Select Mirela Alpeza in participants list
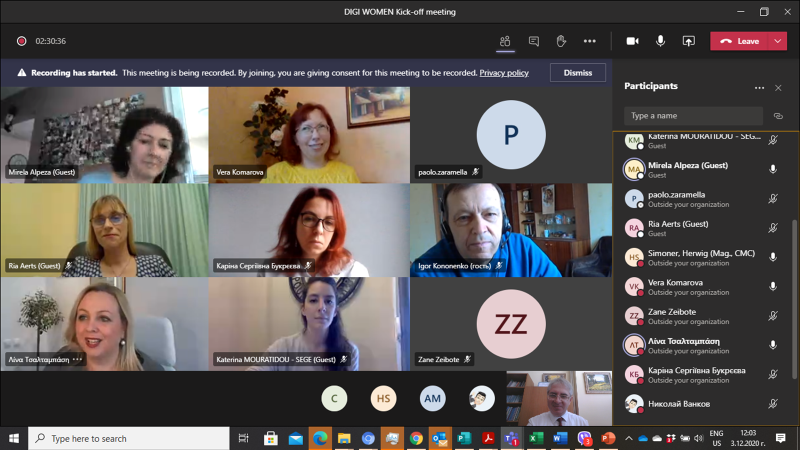This screenshot has height=450, width=800. 704,169
